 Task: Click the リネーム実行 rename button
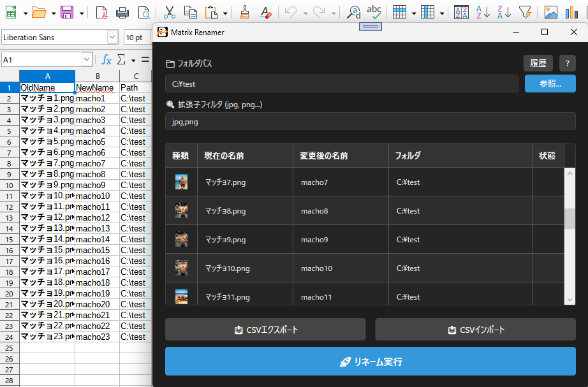click(x=370, y=361)
